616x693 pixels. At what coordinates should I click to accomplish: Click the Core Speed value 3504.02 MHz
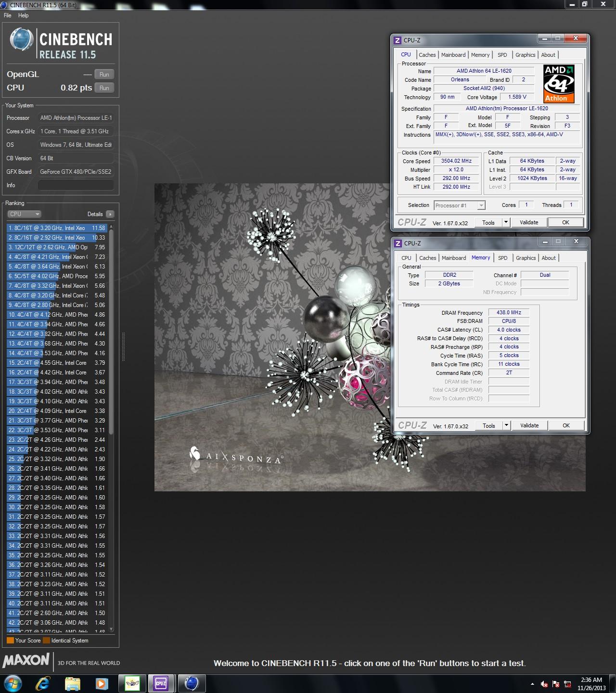coord(457,161)
